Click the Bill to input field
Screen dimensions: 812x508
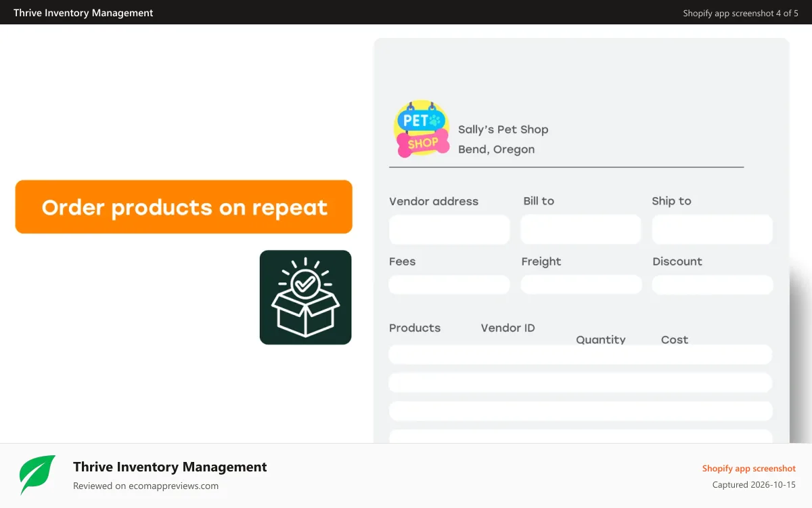pyautogui.click(x=581, y=230)
